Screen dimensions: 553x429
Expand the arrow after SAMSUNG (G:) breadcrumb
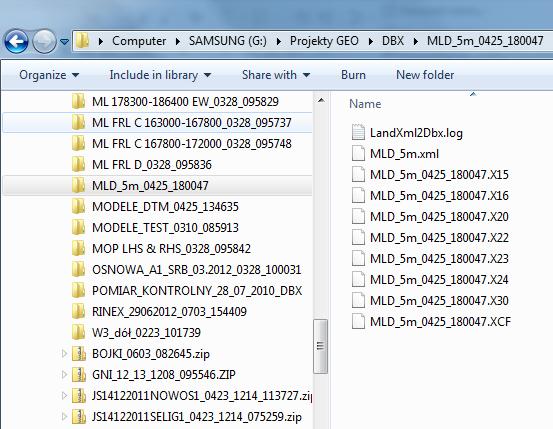click(x=279, y=42)
